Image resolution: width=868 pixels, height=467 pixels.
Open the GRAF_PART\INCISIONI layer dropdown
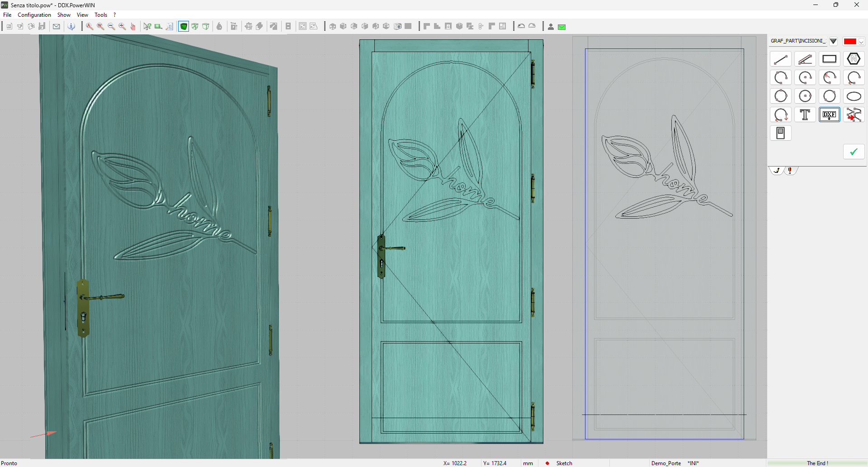[x=798, y=41]
